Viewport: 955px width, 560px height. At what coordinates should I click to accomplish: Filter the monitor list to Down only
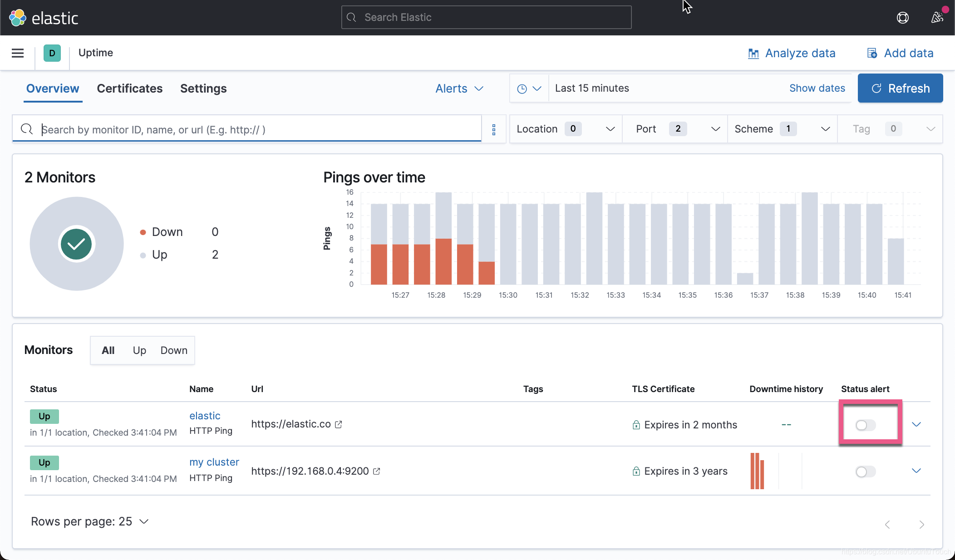point(174,350)
